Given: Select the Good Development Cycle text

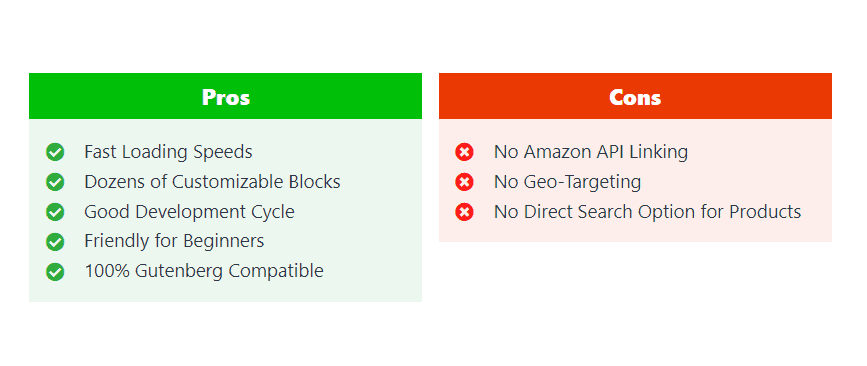Looking at the screenshot, I should point(189,212).
